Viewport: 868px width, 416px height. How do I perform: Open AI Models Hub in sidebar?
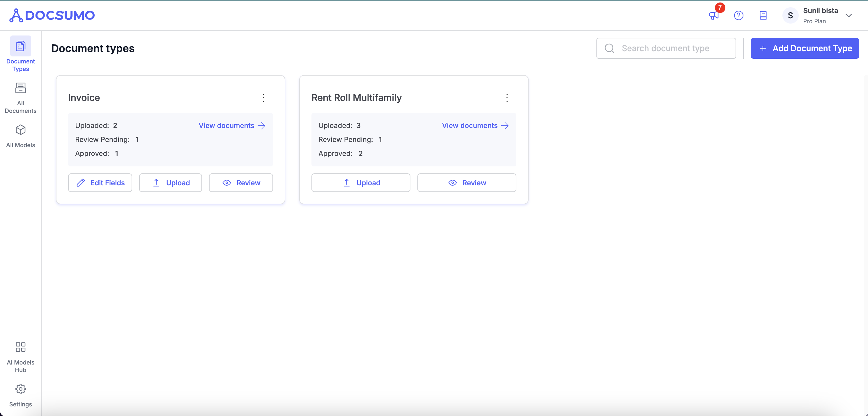point(21,357)
